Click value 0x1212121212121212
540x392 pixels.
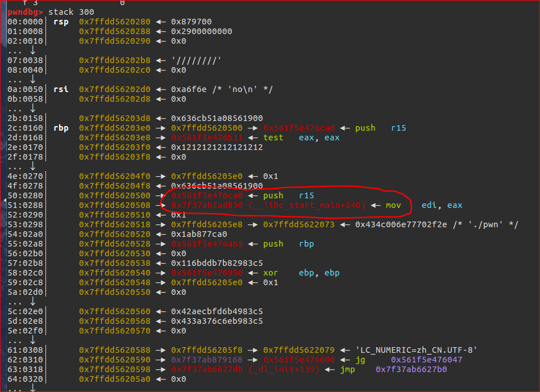point(217,147)
